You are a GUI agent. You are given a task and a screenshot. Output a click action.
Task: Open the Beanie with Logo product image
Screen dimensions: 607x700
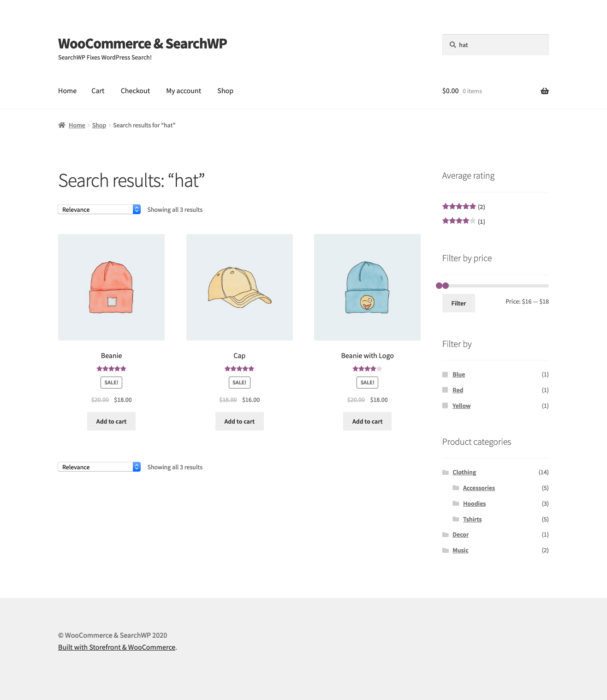tap(367, 287)
